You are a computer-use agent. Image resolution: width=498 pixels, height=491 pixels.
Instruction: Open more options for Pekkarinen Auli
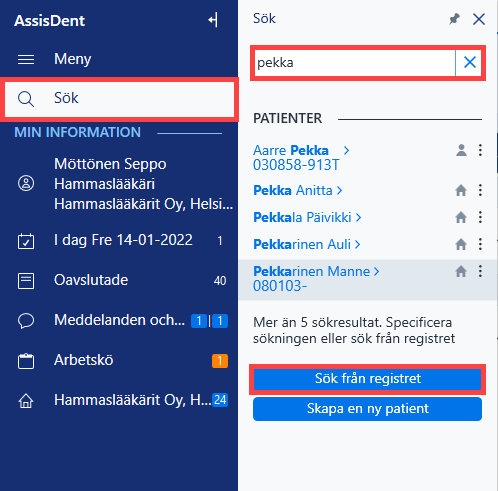(480, 244)
